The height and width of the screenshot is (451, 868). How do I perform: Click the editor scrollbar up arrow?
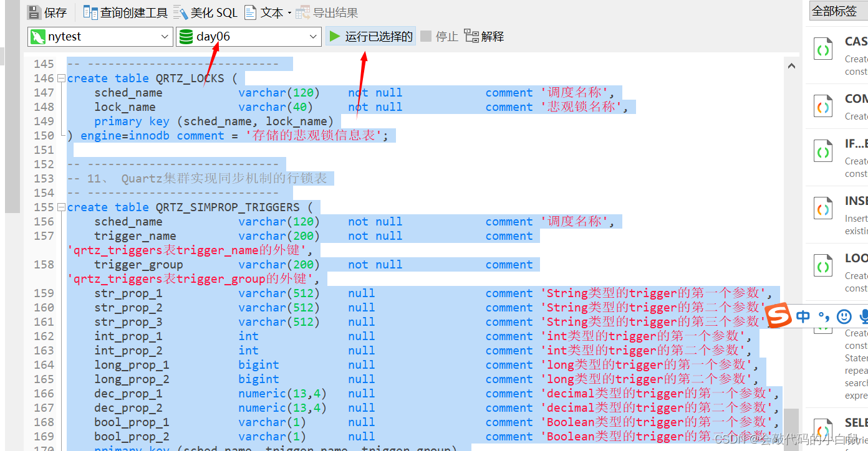tap(791, 65)
